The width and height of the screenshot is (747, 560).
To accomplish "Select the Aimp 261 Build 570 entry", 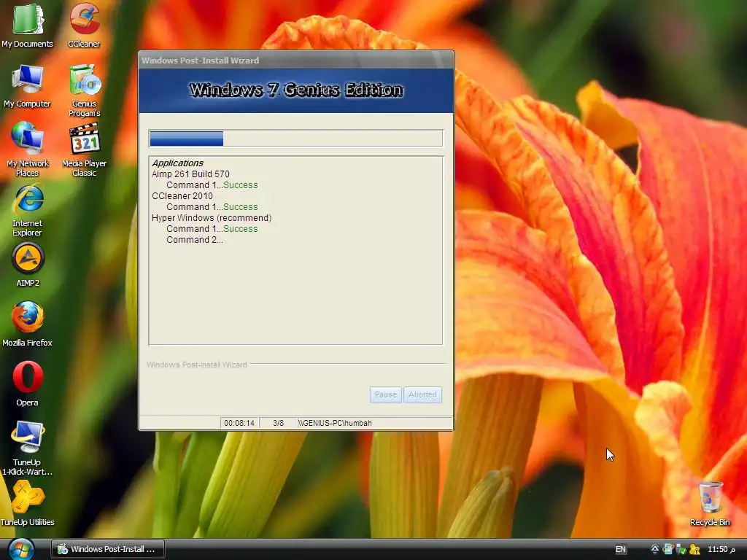I will (x=190, y=174).
